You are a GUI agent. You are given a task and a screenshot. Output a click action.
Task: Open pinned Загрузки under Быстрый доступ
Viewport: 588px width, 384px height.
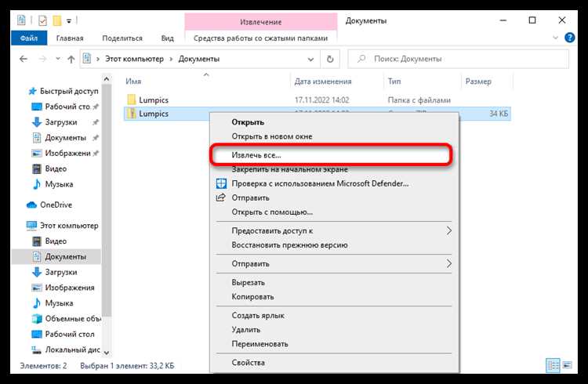click(x=60, y=122)
